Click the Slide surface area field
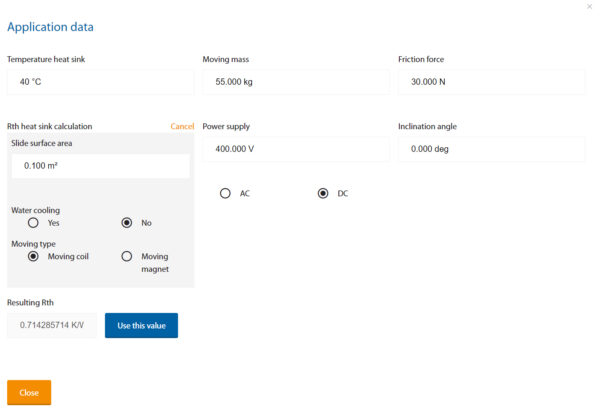This screenshot has height=409, width=600. click(100, 166)
